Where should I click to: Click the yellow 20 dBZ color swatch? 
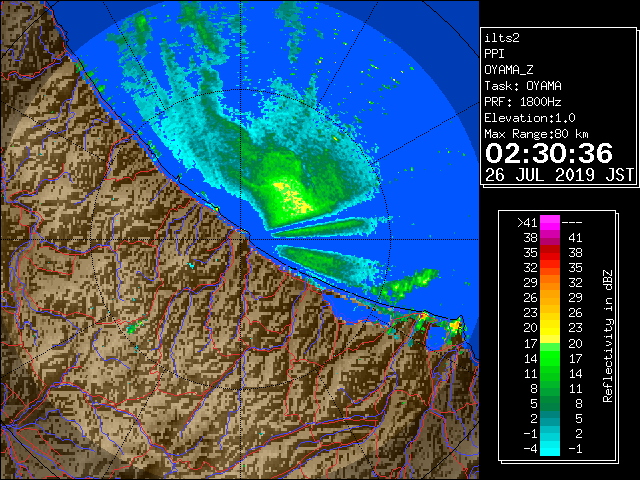[x=550, y=328]
